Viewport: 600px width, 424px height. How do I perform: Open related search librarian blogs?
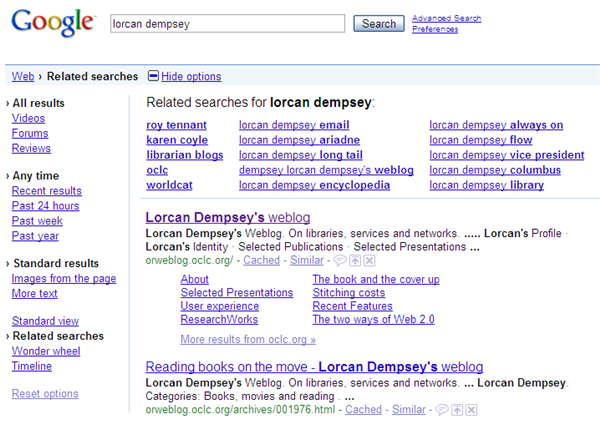[185, 155]
